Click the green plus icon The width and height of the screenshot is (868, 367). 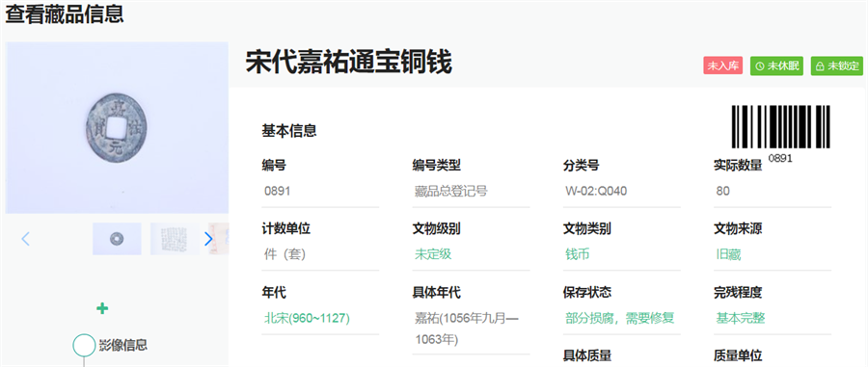tap(102, 308)
